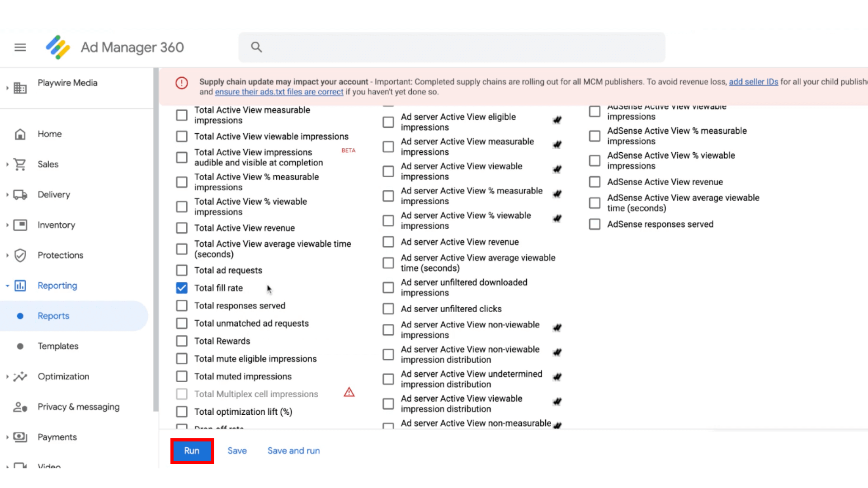Click the Payments money icon
This screenshot has width=868, height=488.
point(20,437)
